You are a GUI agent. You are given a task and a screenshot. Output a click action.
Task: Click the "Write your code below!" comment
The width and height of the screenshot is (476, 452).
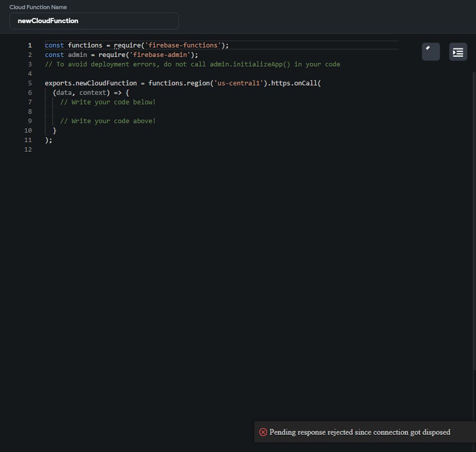click(108, 102)
